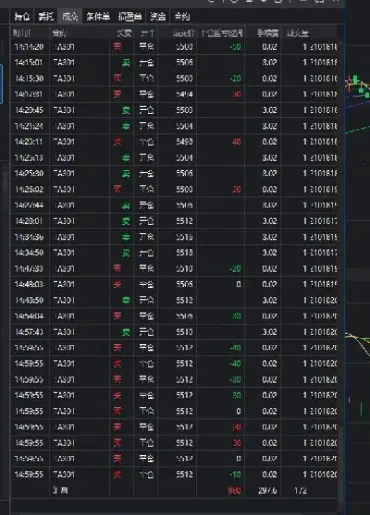Click the 平仓盈亏 column header
Screen dimensions: 370x515
click(x=222, y=33)
